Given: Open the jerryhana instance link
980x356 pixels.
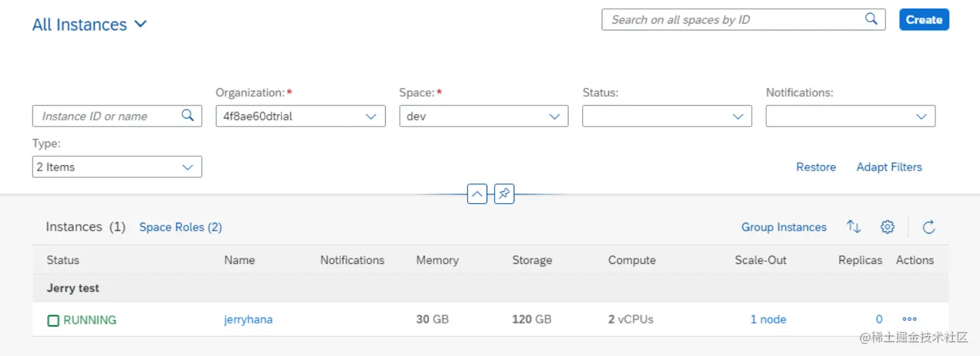Looking at the screenshot, I should [x=248, y=319].
